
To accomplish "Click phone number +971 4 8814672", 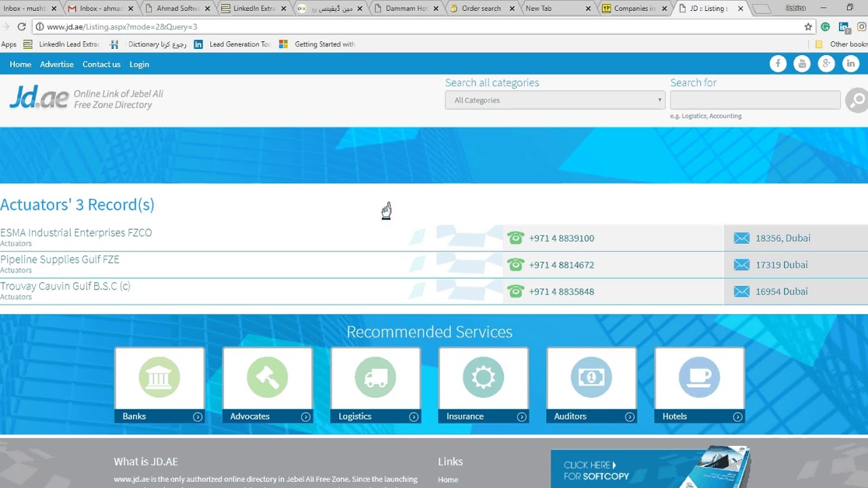I will coord(561,265).
